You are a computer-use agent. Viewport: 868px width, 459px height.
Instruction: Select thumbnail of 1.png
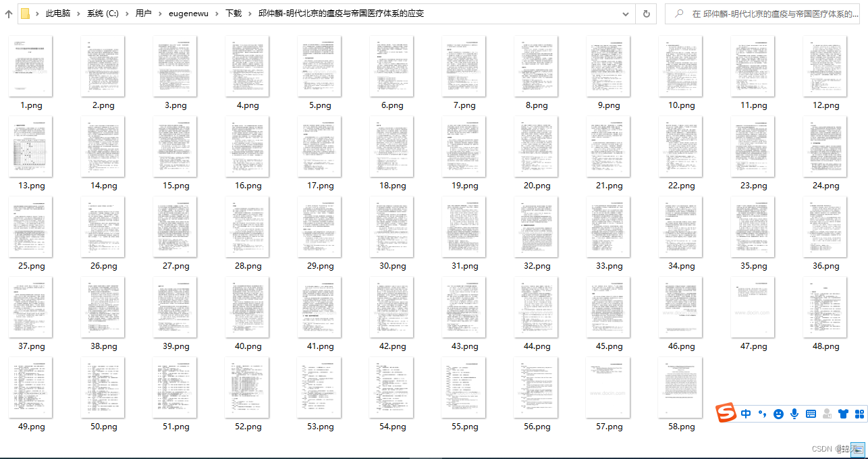click(30, 66)
